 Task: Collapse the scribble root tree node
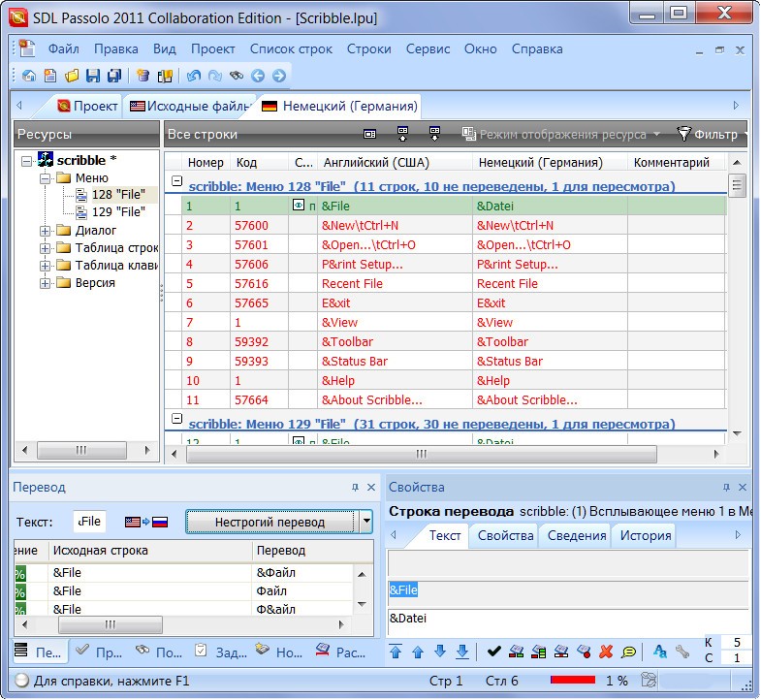[27, 161]
